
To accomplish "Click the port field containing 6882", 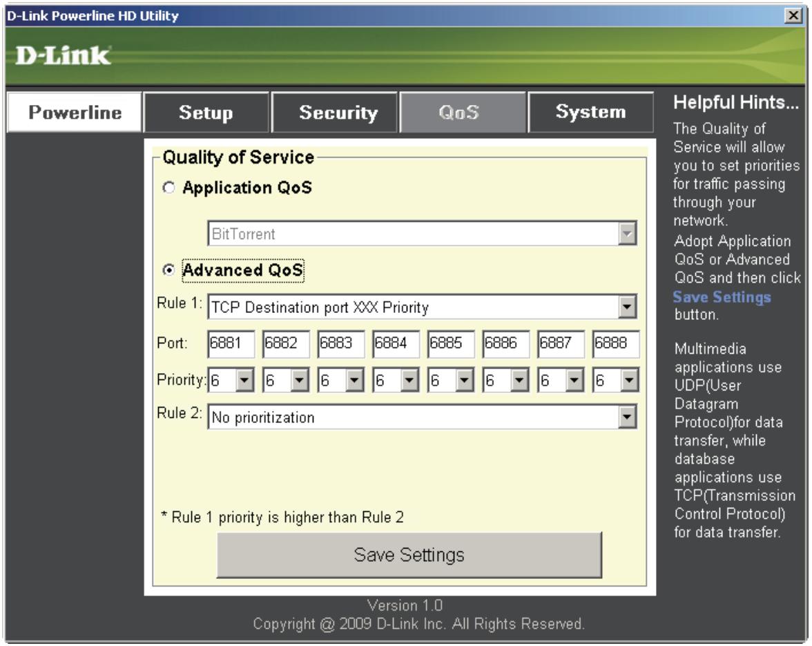I will 286,343.
